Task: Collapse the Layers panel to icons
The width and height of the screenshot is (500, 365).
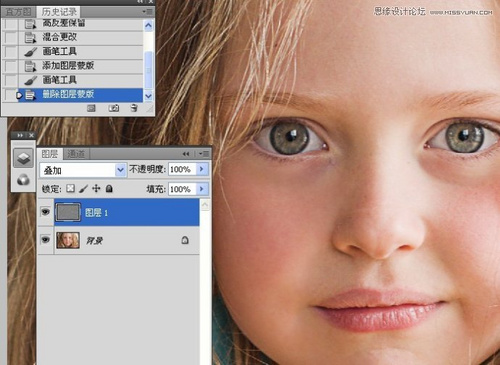Action: [x=186, y=154]
